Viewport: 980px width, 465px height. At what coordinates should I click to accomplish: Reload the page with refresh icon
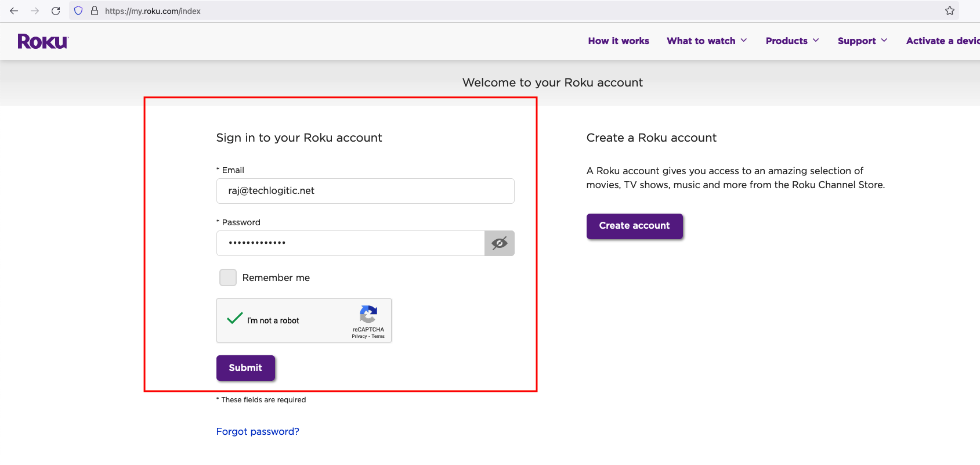point(56,11)
